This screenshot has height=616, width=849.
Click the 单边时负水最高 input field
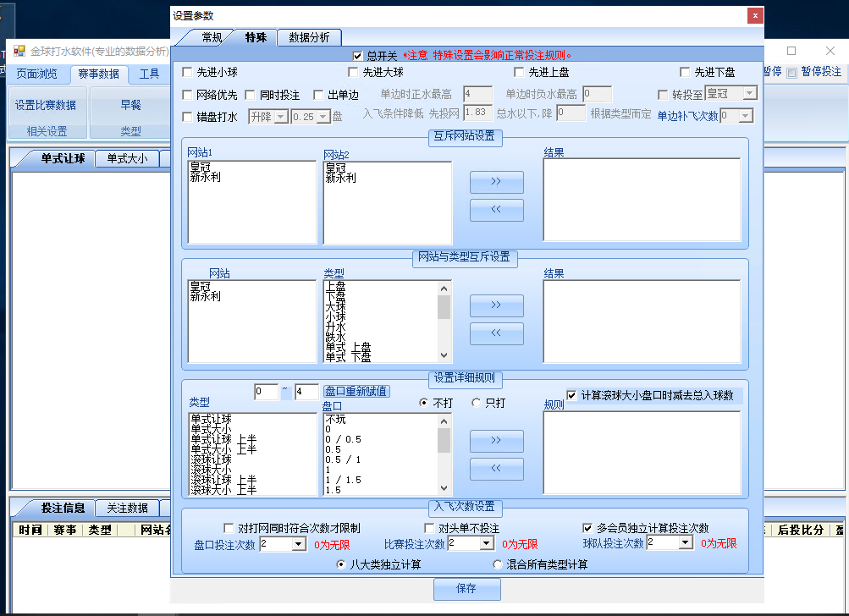click(598, 94)
